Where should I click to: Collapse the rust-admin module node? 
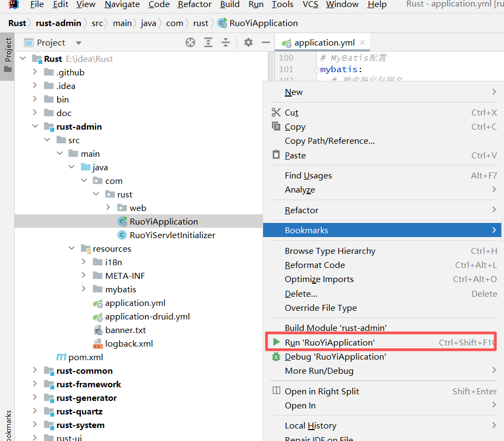pos(35,126)
